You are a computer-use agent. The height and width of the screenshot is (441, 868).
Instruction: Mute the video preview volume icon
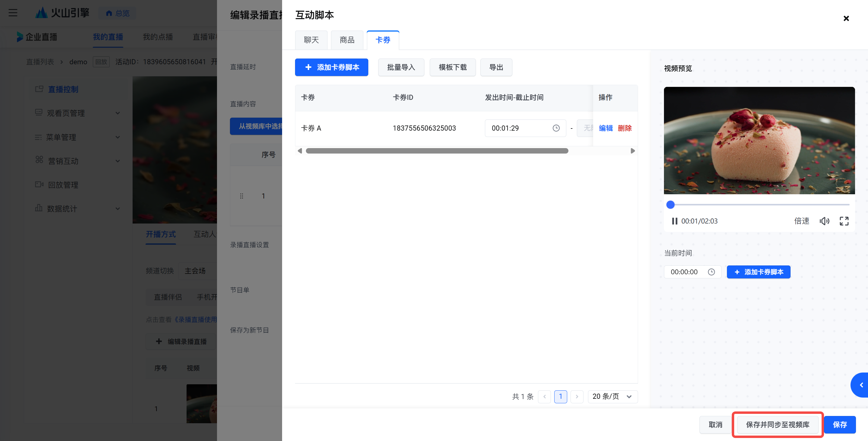[x=824, y=221]
